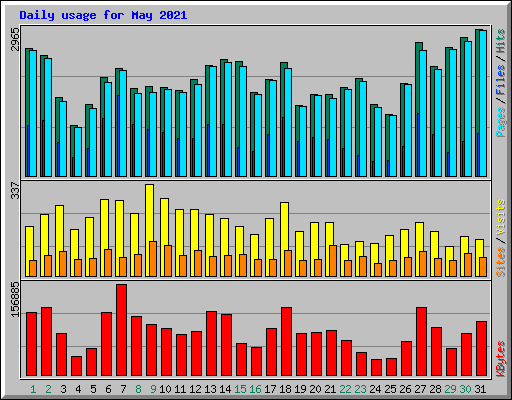Click the red KBytes bar for day 1

click(x=32, y=344)
